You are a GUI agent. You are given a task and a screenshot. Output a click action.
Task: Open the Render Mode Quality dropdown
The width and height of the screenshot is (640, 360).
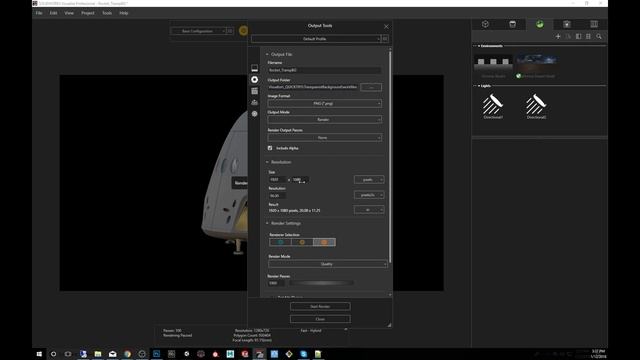(x=327, y=264)
